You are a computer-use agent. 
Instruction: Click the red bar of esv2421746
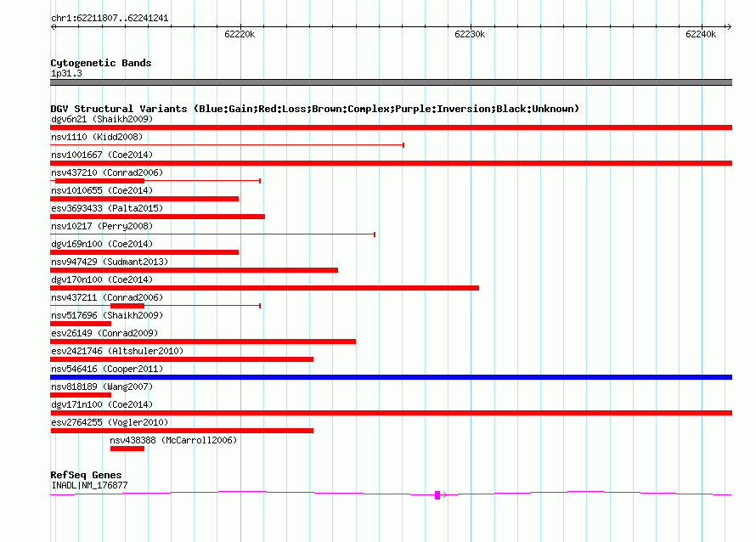coord(182,359)
